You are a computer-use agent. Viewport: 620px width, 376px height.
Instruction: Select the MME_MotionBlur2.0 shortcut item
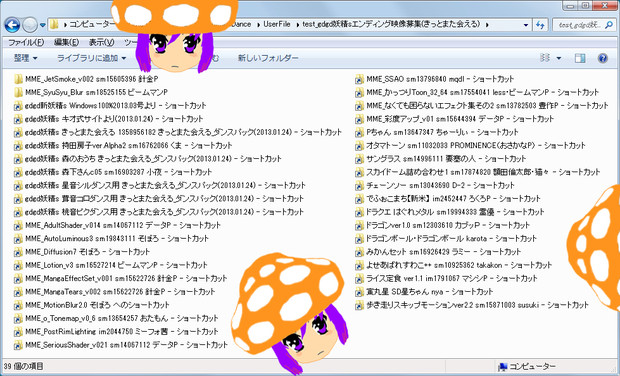(92, 305)
